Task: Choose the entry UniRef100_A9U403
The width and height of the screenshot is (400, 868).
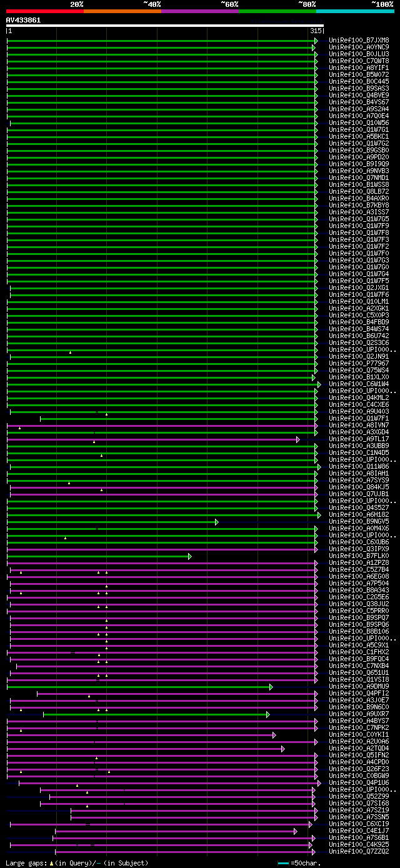Action: coord(359,412)
